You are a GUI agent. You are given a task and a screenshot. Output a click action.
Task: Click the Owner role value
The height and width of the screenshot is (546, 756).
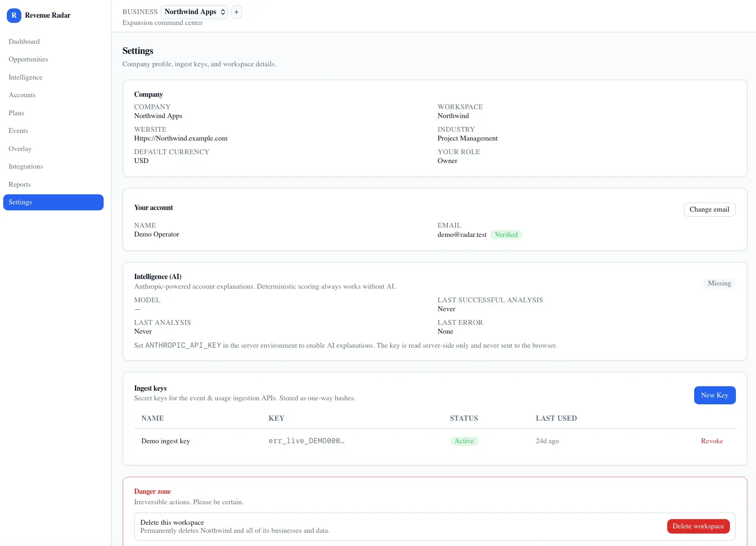point(447,161)
